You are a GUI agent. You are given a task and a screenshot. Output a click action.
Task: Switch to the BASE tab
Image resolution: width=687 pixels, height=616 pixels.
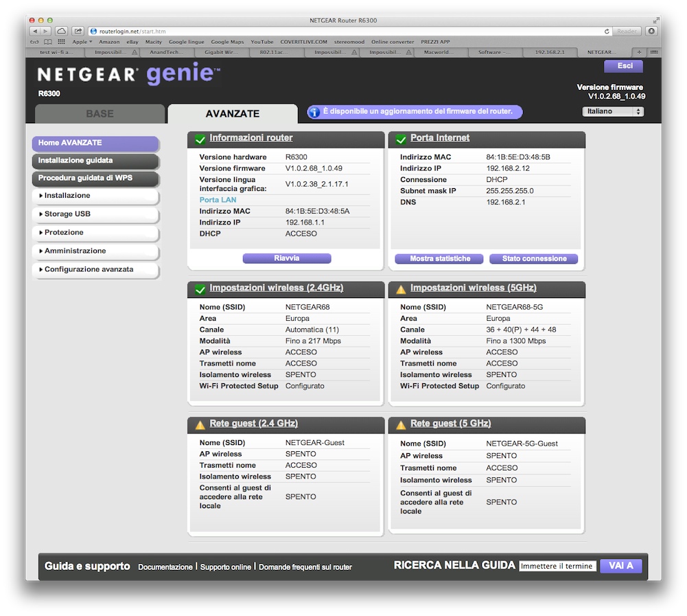pyautogui.click(x=100, y=113)
